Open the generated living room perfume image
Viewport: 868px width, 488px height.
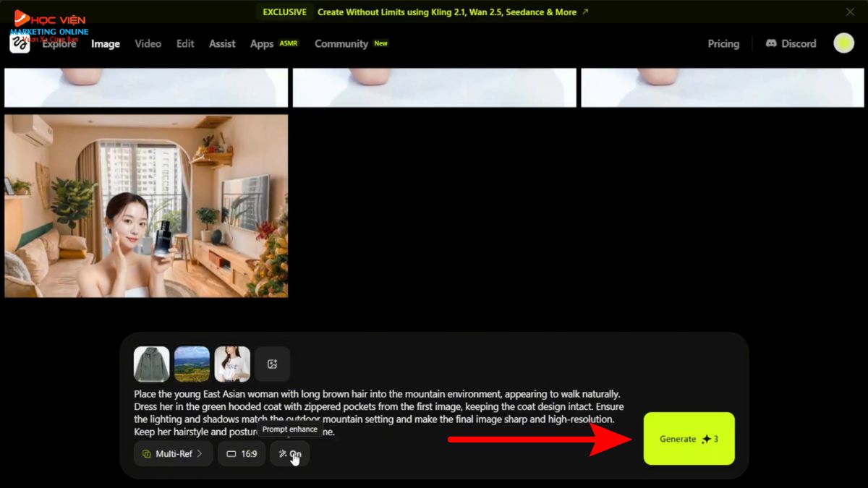[146, 206]
